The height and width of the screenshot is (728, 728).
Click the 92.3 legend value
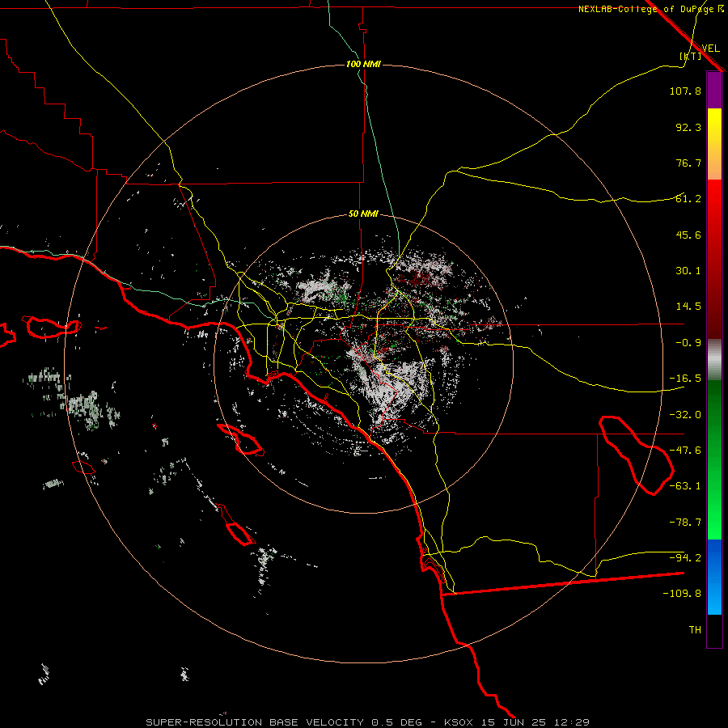click(x=688, y=127)
